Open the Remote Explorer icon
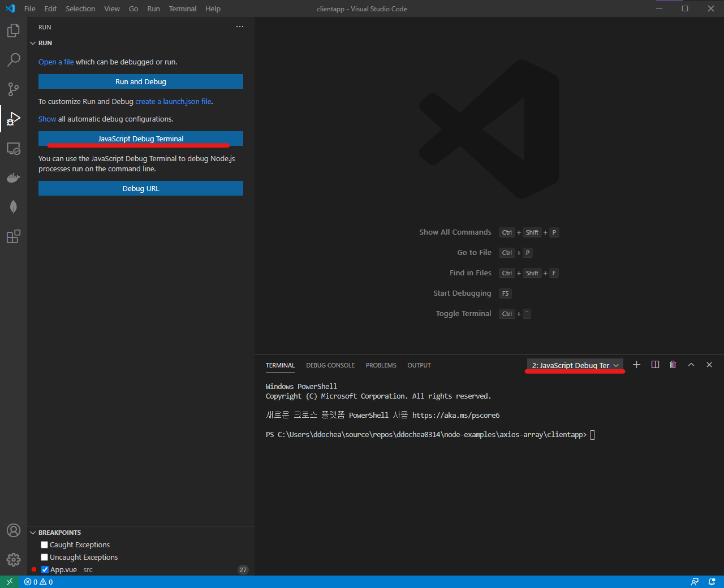 point(14,148)
